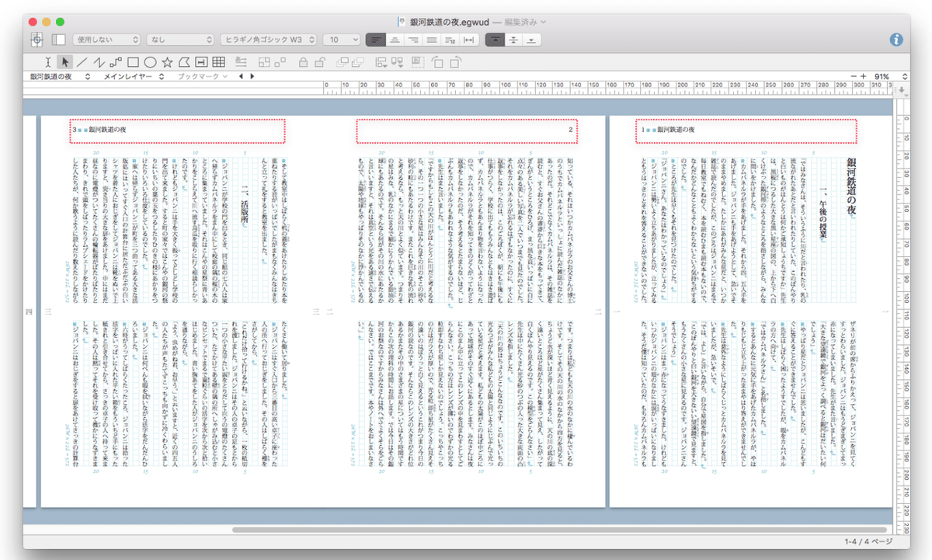The image size is (932, 560).
Task: Zoom in with the plus button
Action: [864, 76]
